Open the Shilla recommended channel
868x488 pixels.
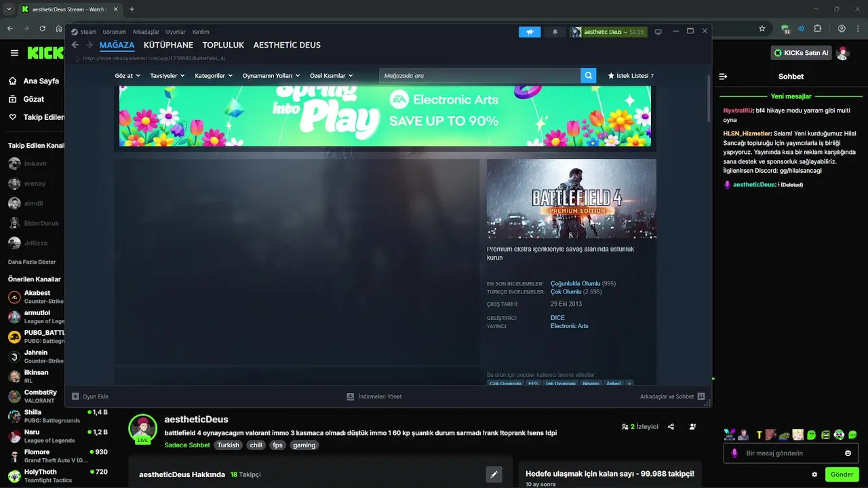coord(58,416)
